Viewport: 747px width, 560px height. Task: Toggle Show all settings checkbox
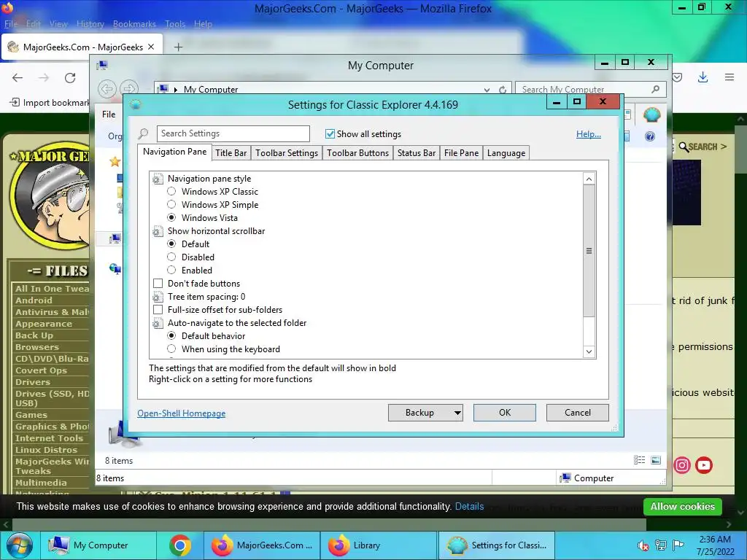point(330,134)
